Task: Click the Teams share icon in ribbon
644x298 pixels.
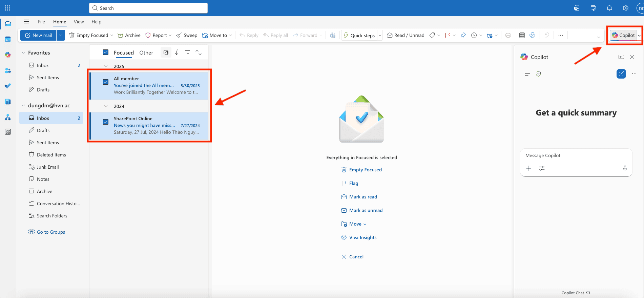Action: click(333, 35)
